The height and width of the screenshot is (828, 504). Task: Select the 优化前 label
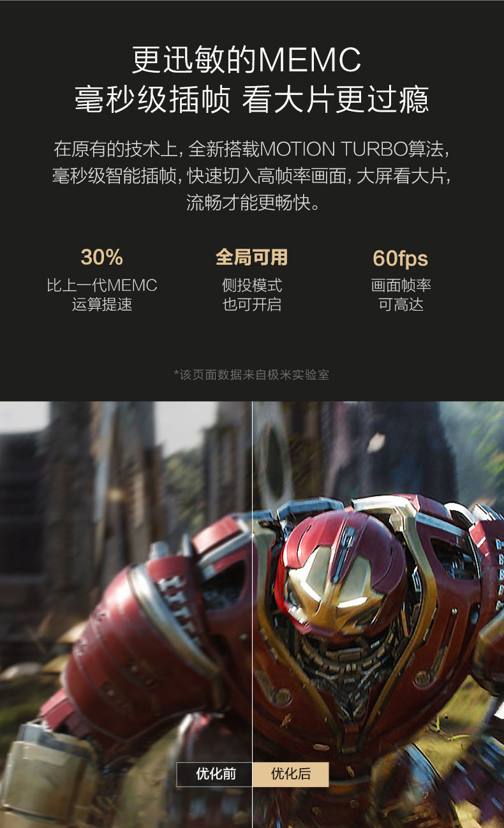click(x=215, y=774)
